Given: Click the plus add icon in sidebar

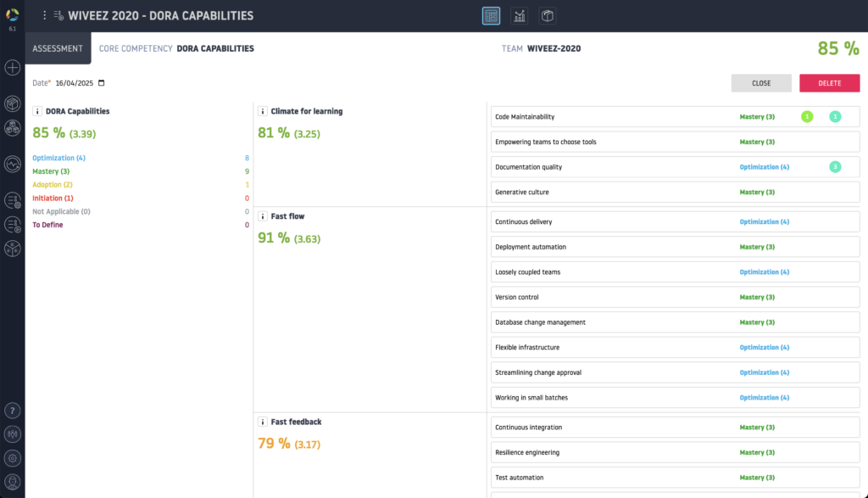Looking at the screenshot, I should click(13, 68).
